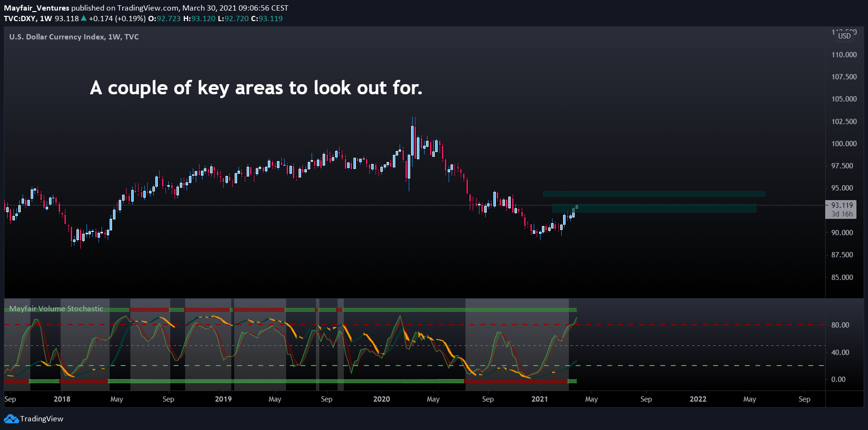
Task: Click the Mayfair Volume Stochastic indicator label
Action: (56, 309)
